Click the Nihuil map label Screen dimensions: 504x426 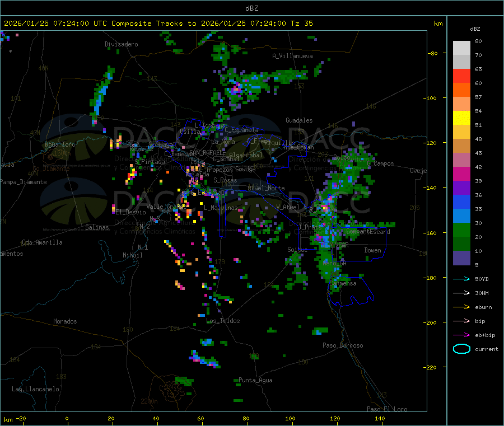132,255
